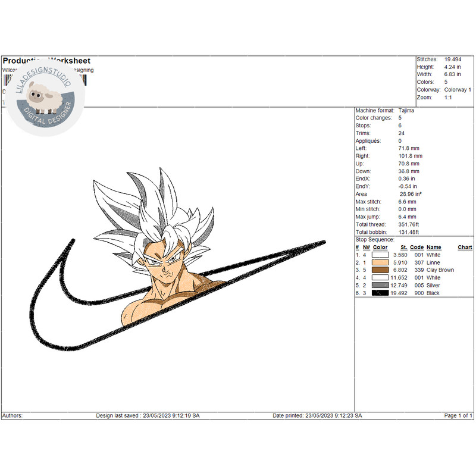Image resolution: width=476 pixels, height=476 pixels.
Task: Click the Clay Brown color swatch
Action: coord(381,270)
